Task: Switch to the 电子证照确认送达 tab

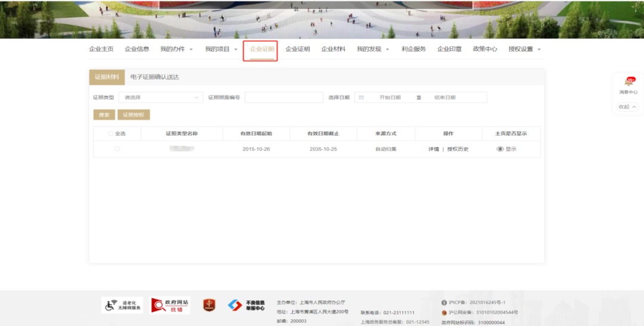Action: tap(154, 77)
